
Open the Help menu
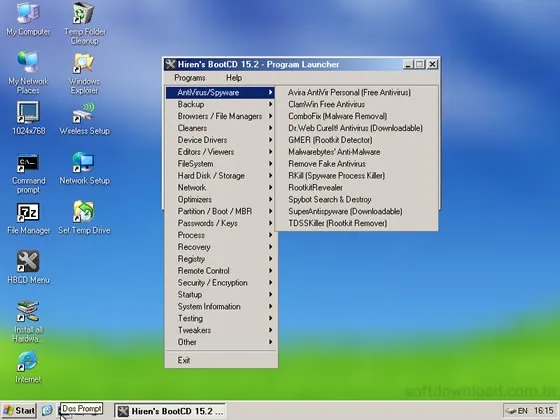234,78
